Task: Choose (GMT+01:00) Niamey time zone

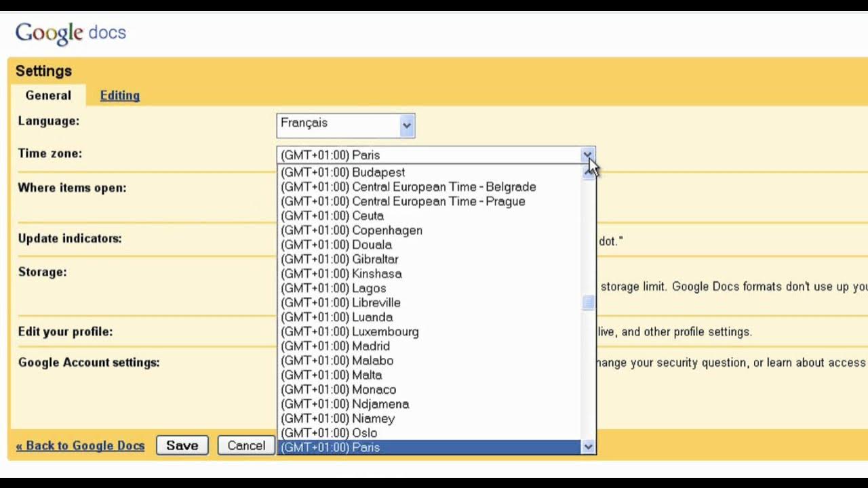Action: (429, 418)
